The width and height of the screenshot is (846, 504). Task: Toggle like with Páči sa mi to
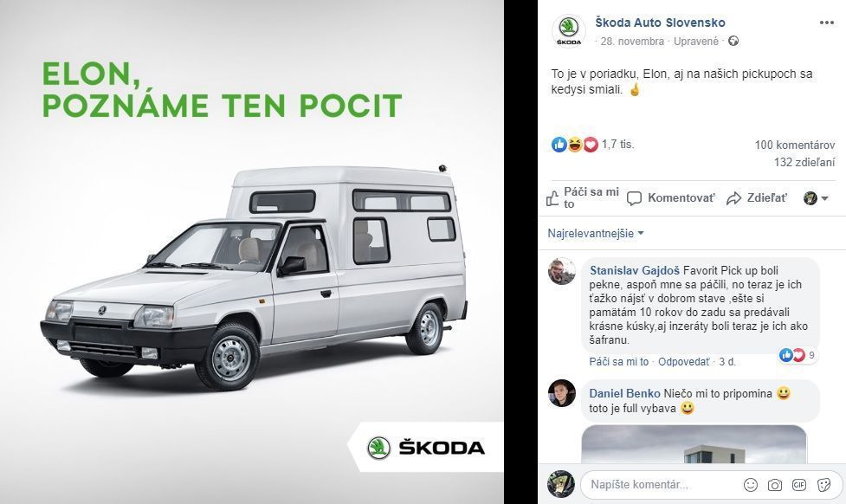click(x=583, y=198)
